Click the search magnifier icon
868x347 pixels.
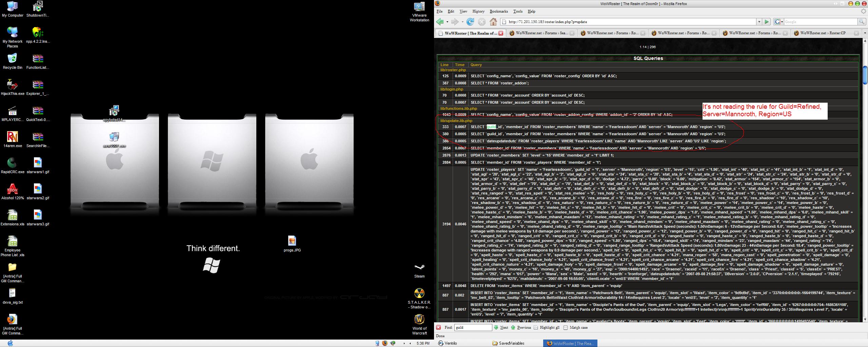pyautogui.click(x=862, y=22)
